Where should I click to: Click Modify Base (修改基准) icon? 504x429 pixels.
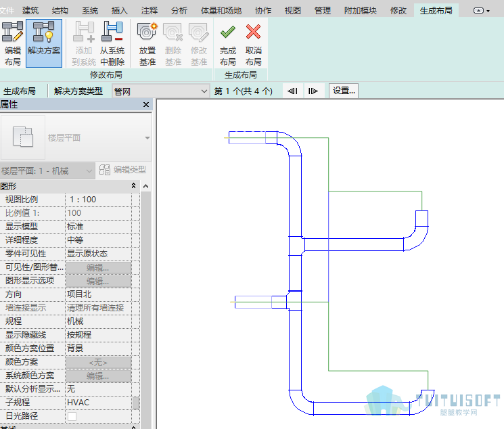tap(199, 43)
